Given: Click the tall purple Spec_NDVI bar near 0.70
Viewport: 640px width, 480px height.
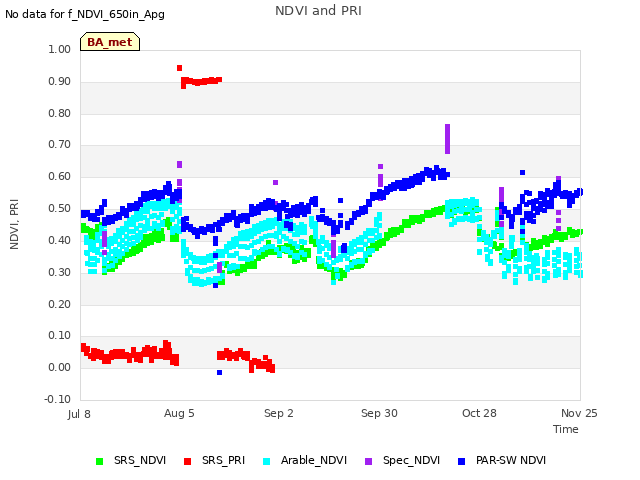Looking at the screenshot, I should pos(447,139).
